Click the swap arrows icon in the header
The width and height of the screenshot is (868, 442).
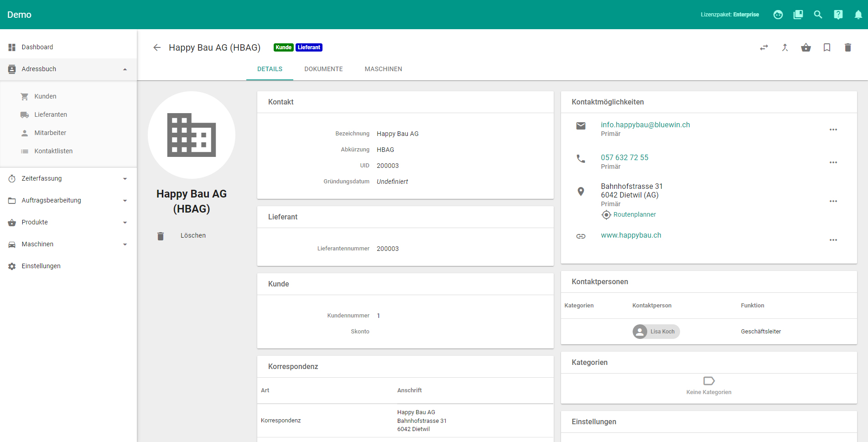coord(764,47)
